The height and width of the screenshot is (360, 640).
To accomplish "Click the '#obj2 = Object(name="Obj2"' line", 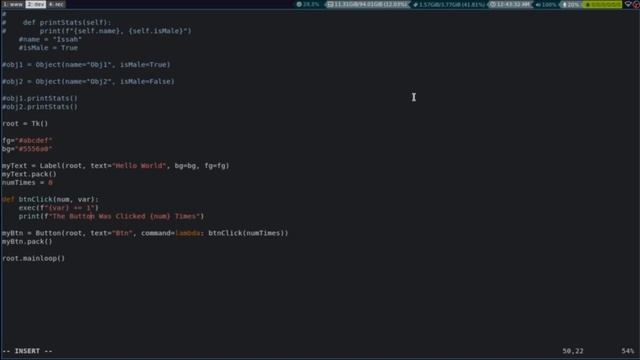I will click(x=88, y=82).
